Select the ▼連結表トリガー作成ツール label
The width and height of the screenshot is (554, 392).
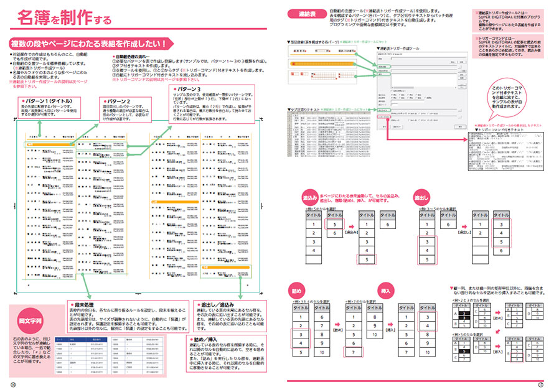[398, 49]
